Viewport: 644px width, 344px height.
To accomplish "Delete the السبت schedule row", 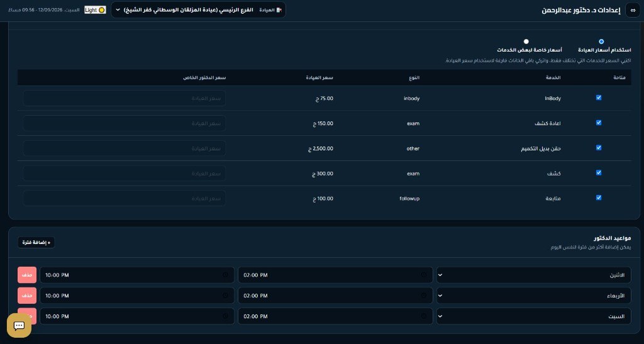I will [27, 316].
